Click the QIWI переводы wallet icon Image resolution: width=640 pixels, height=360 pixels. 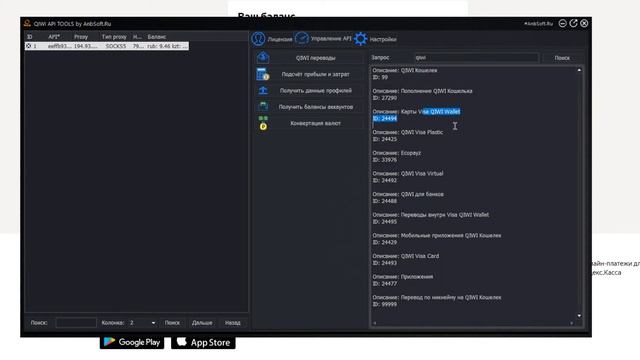click(263, 58)
